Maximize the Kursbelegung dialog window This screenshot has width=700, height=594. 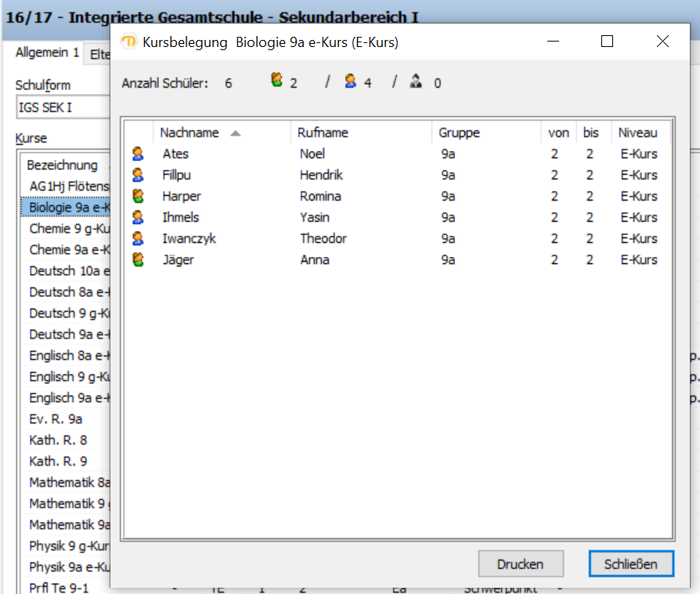[x=607, y=42]
